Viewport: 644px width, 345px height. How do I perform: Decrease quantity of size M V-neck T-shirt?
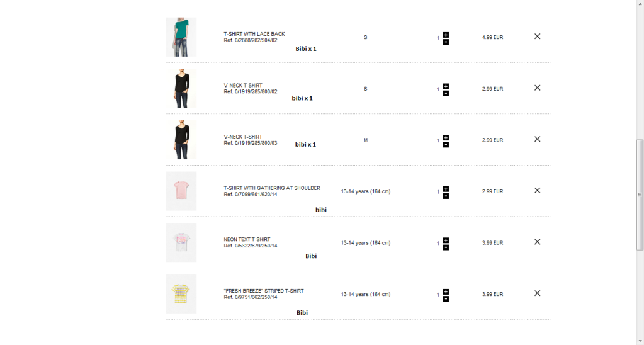point(446,145)
